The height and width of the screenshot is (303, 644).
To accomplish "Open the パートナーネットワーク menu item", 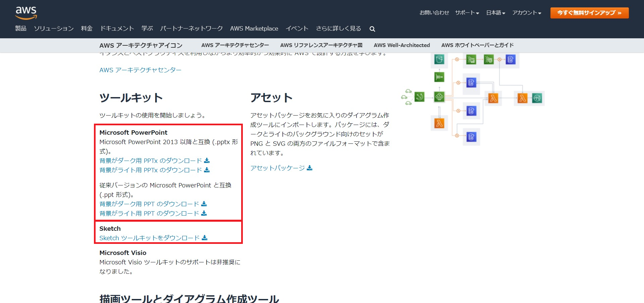I will click(x=192, y=29).
